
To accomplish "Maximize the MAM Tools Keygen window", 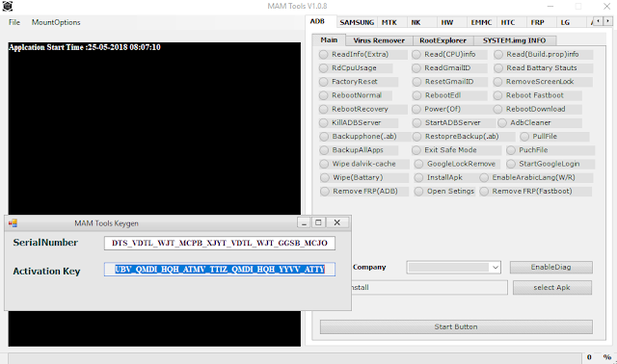I will [x=318, y=222].
